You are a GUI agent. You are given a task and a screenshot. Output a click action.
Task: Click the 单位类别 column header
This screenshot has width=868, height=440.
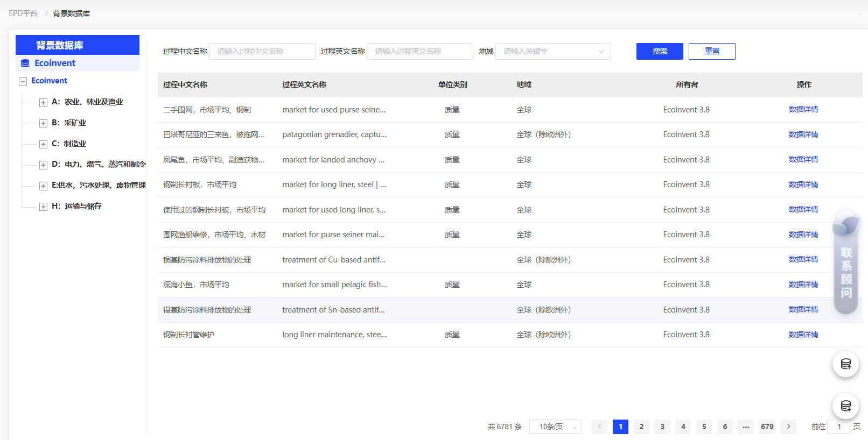coord(452,84)
